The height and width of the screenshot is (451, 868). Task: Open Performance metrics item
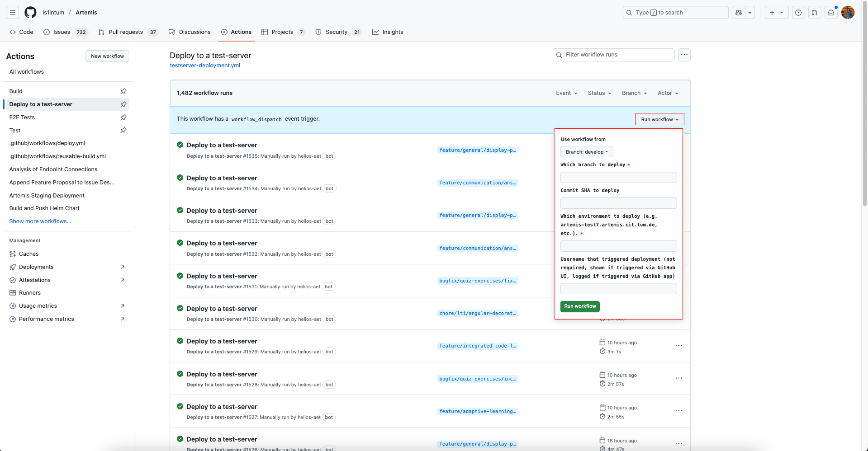[46, 319]
